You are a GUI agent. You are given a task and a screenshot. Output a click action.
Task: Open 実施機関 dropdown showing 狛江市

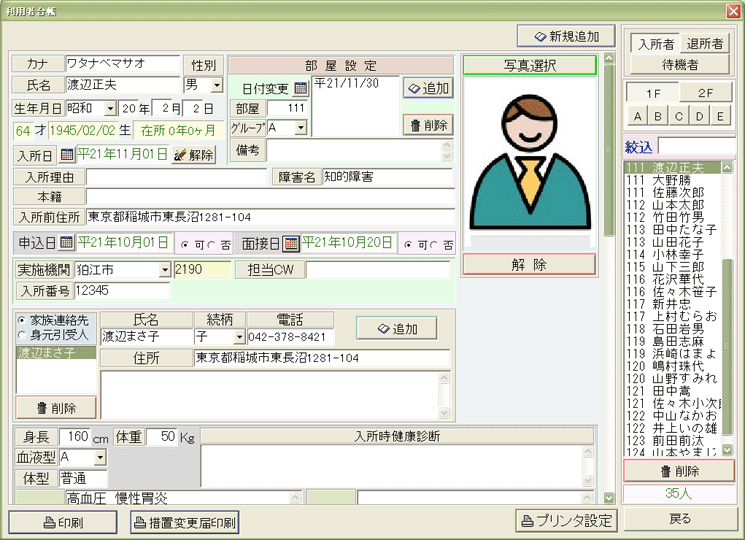165,270
